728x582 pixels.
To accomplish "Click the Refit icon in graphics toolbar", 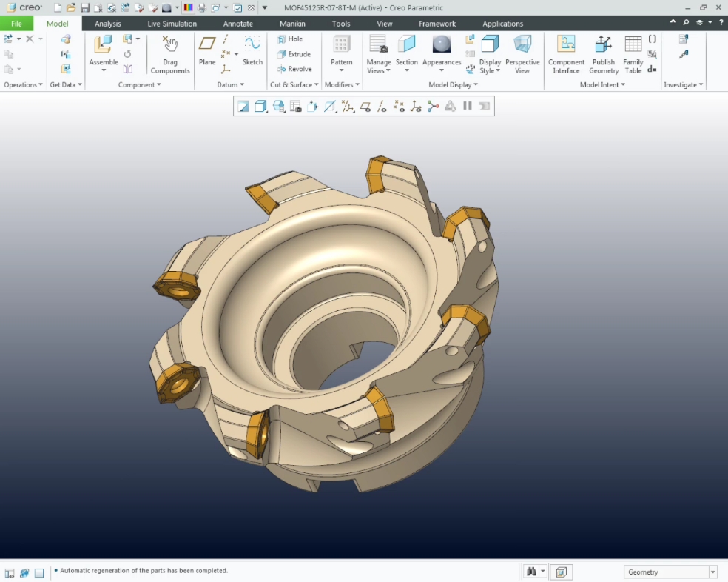I will (x=243, y=107).
